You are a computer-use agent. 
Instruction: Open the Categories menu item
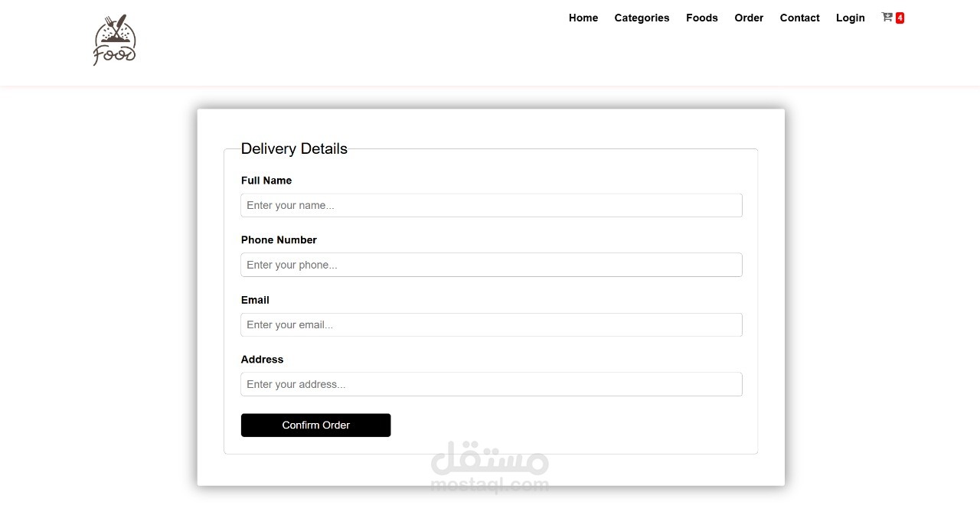642,18
